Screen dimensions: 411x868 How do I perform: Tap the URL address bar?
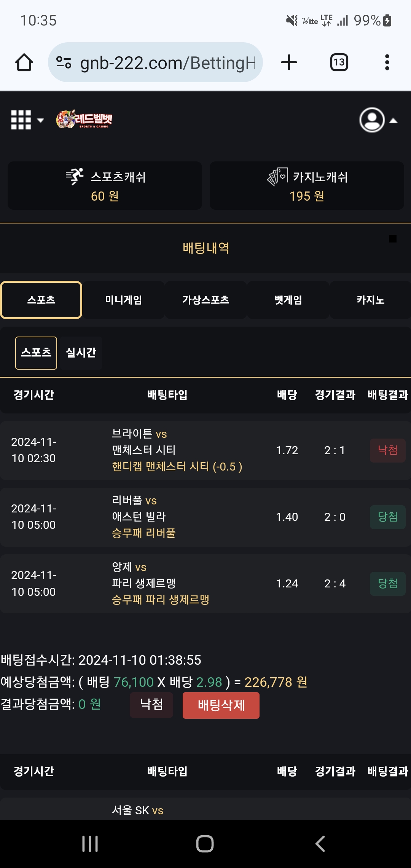[x=167, y=63]
